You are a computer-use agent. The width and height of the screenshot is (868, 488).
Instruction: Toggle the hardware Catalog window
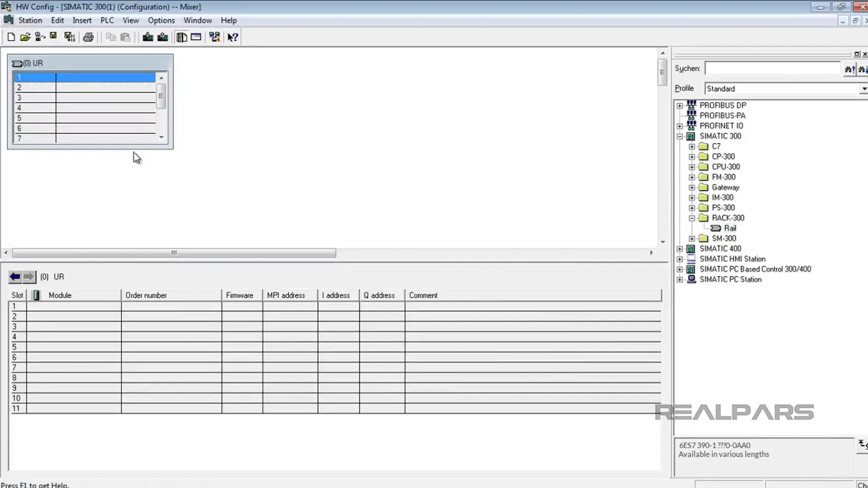tap(182, 37)
